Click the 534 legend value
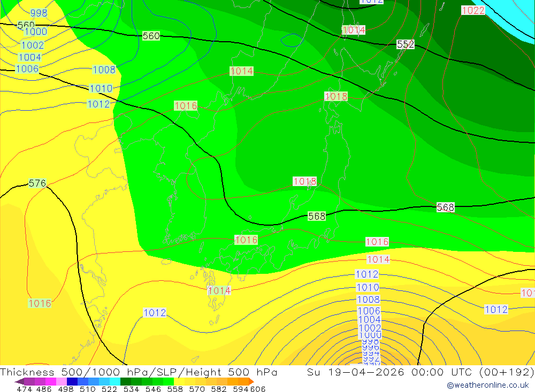Viewport: 535px width, 392px height. [131, 389]
